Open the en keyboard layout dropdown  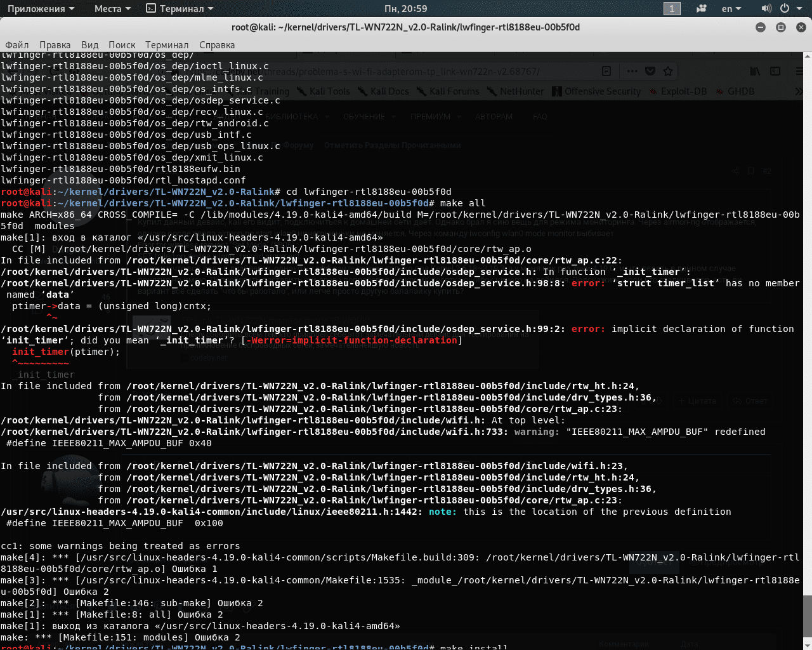tap(731, 8)
